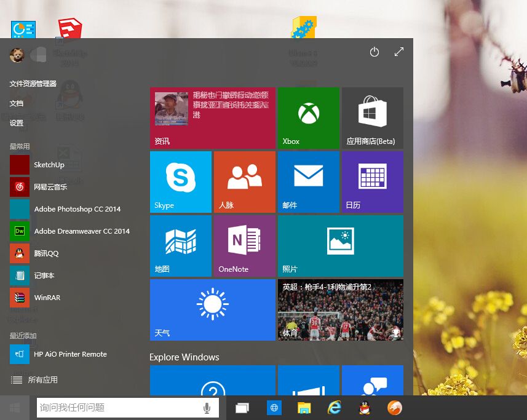Click the Explore Windows group heading
This screenshot has height=420, width=527.
[184, 357]
